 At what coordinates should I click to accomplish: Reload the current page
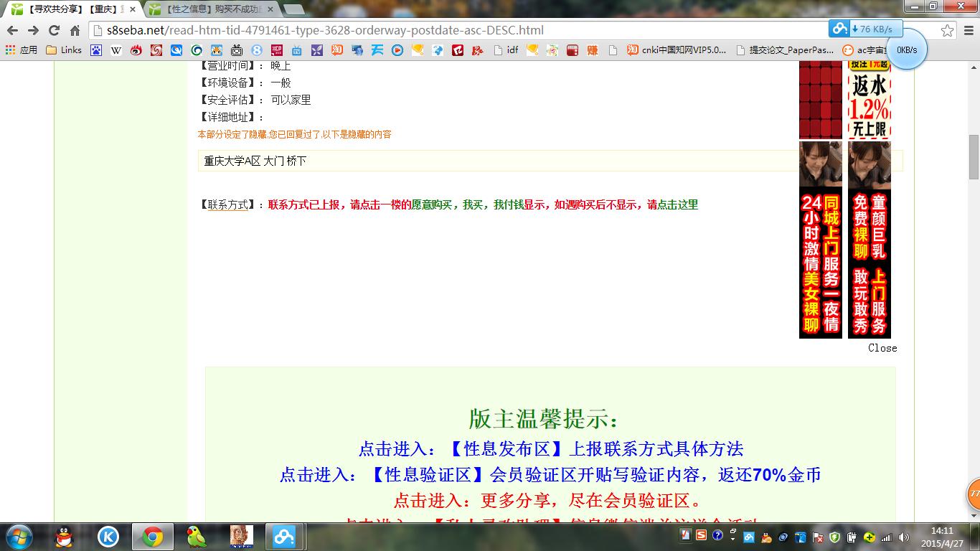pos(54,30)
